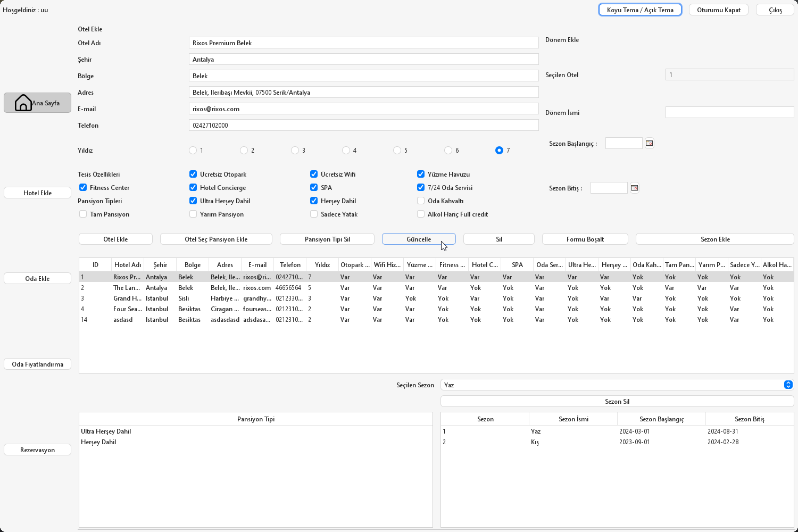Check Alkol Hariç Full credit
Image resolution: width=798 pixels, height=532 pixels.
tap(421, 214)
